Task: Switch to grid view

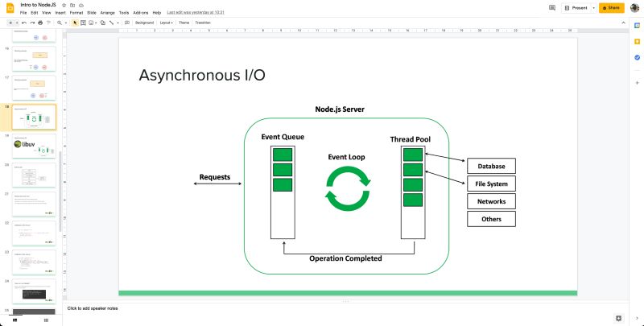Action: click(x=46, y=320)
